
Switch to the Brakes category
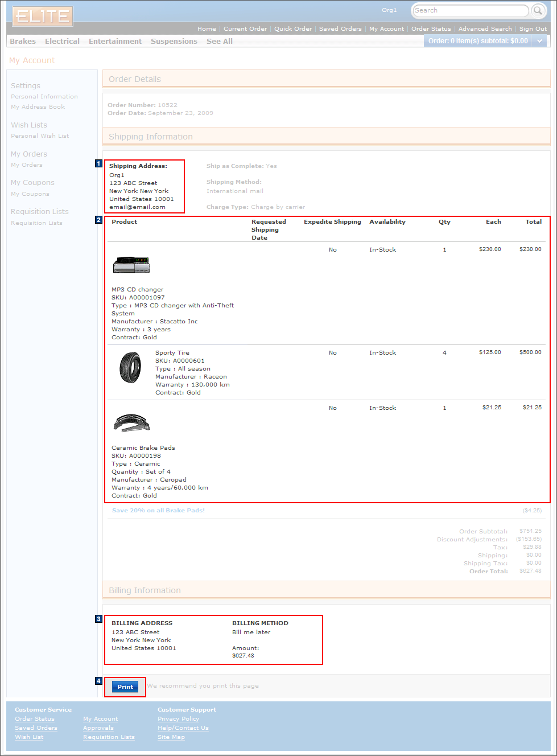[22, 40]
